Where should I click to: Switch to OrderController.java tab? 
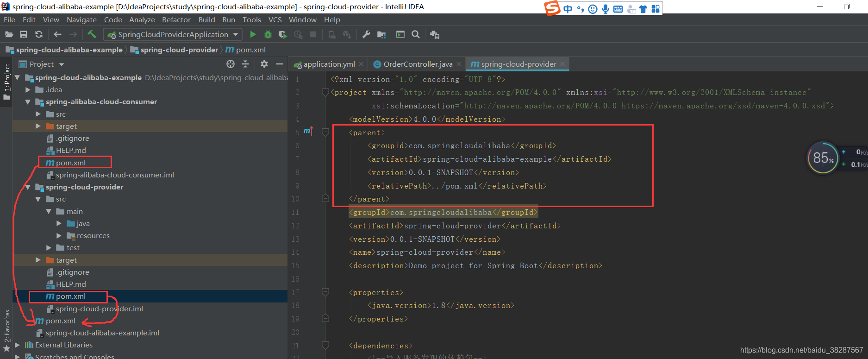point(418,64)
